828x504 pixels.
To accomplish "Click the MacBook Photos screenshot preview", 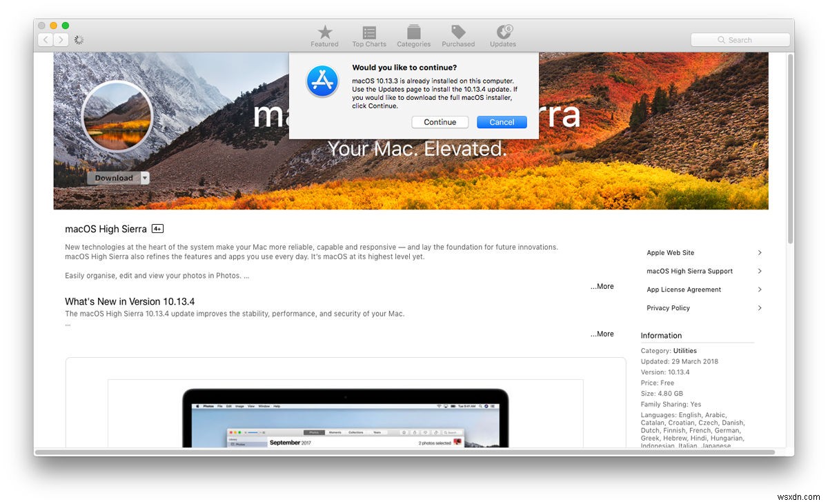I will [x=345, y=414].
